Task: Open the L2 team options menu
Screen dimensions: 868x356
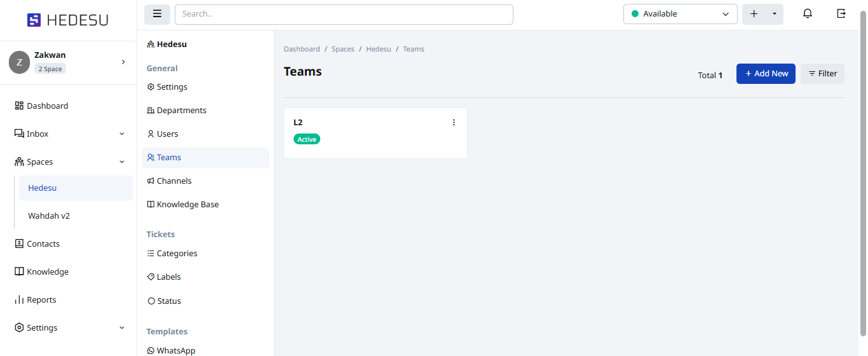Action: point(454,123)
